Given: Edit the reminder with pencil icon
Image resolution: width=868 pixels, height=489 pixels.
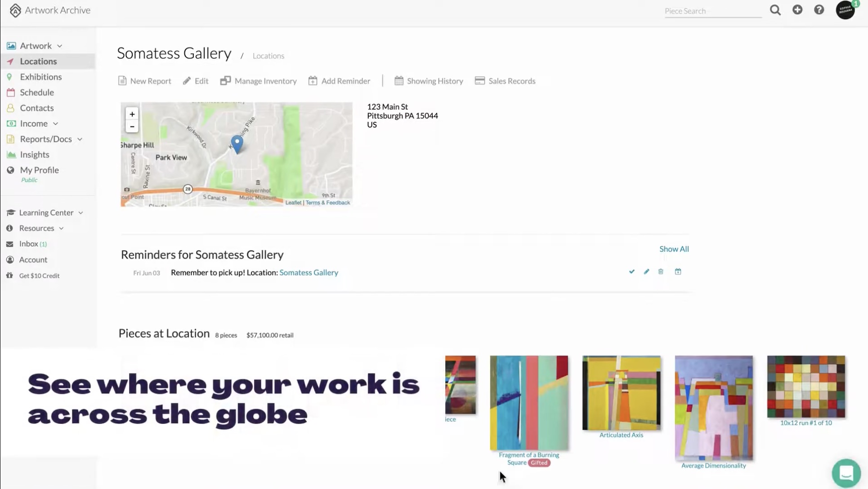Looking at the screenshot, I should point(646,271).
